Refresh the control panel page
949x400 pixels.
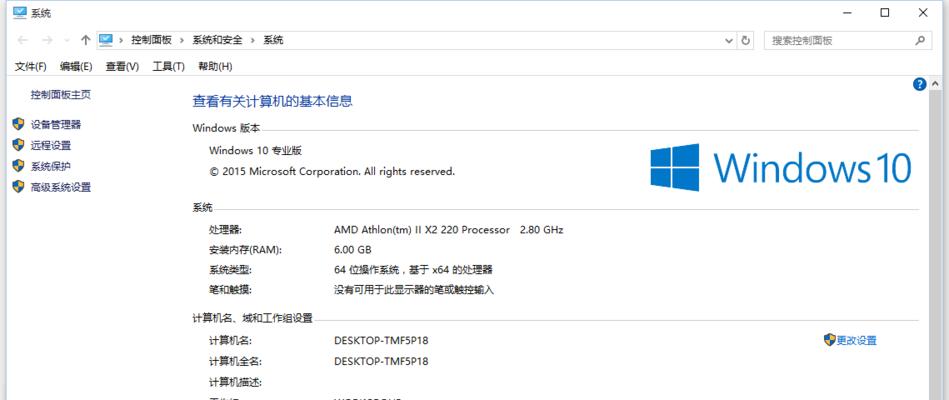tap(746, 41)
